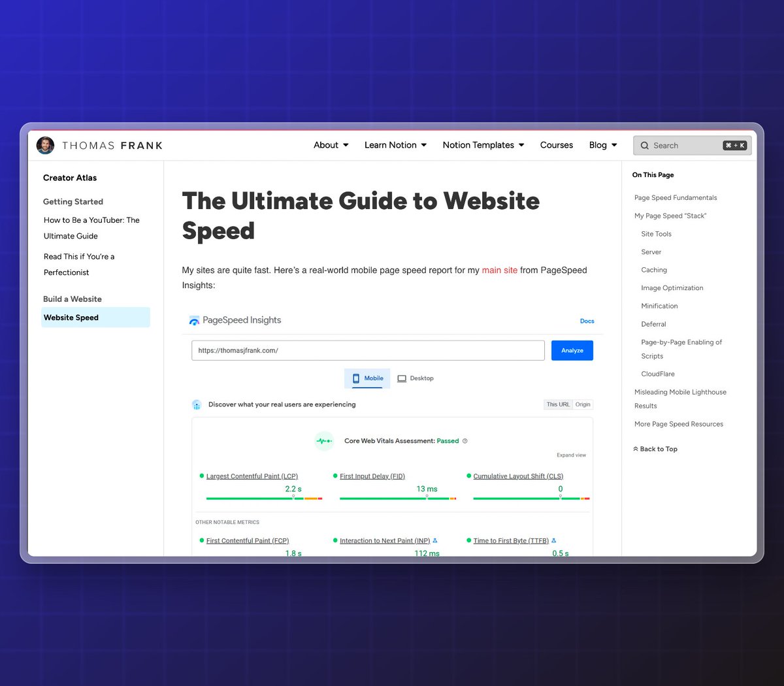Click the Thomas Frank avatar logo
Image resolution: width=784 pixels, height=686 pixels.
click(x=45, y=145)
